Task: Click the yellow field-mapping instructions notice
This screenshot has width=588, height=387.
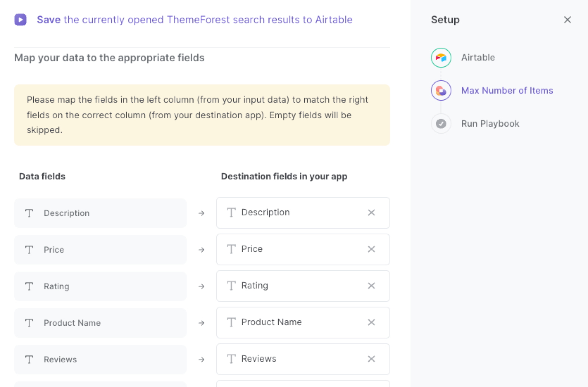Action: coord(202,115)
